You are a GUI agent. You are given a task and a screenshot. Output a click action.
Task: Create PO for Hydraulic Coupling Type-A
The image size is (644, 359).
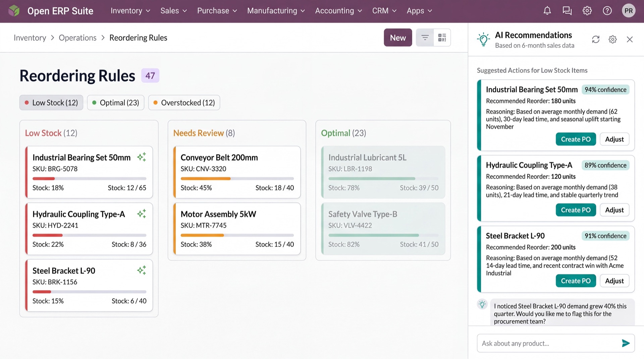click(x=576, y=210)
